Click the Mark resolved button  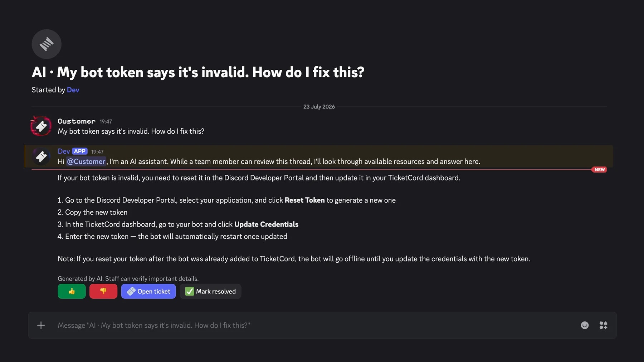pos(210,291)
